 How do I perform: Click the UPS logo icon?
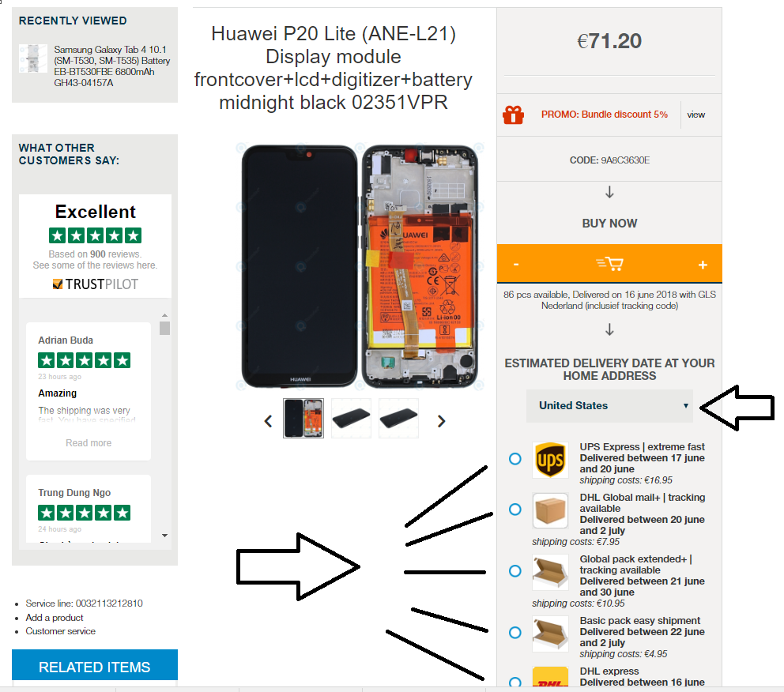[550, 460]
